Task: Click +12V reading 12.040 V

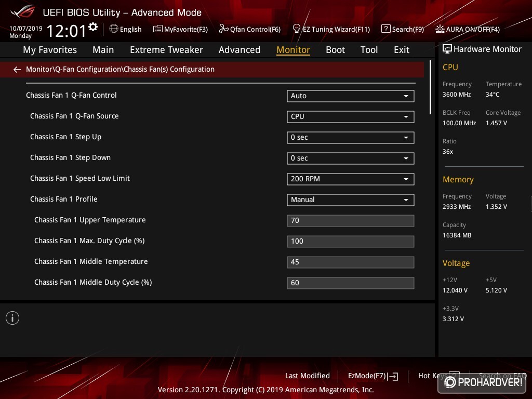Action: coord(455,290)
